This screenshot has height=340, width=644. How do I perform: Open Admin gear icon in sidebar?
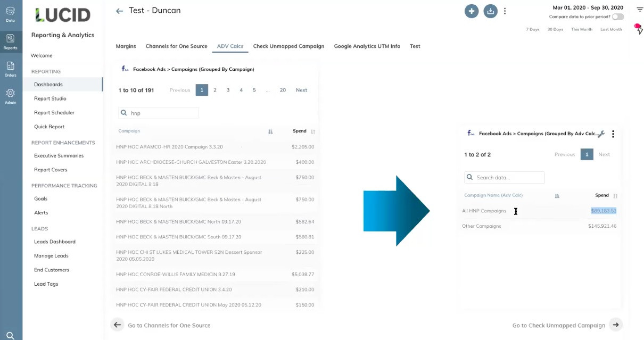pos(11,96)
